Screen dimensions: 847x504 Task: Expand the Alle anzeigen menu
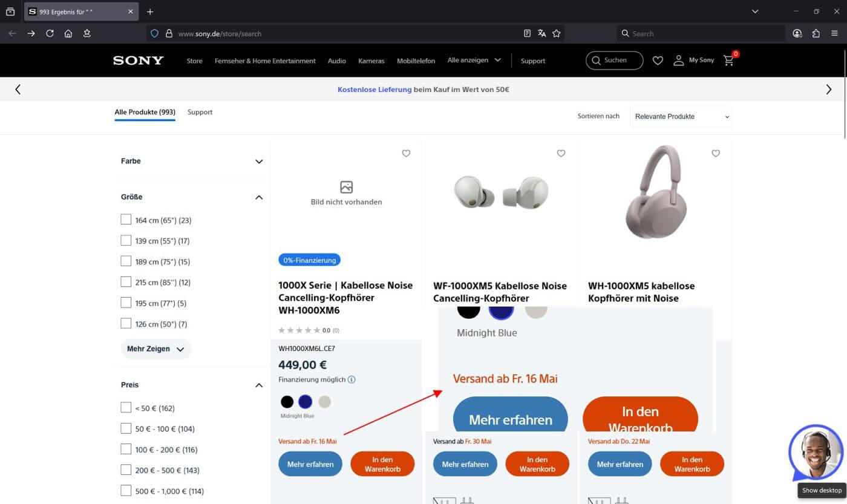point(474,61)
